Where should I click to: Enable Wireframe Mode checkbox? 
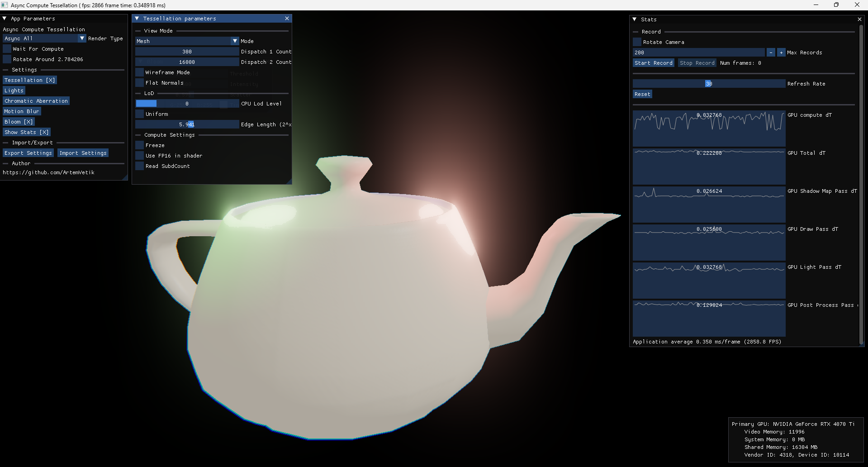tap(139, 72)
